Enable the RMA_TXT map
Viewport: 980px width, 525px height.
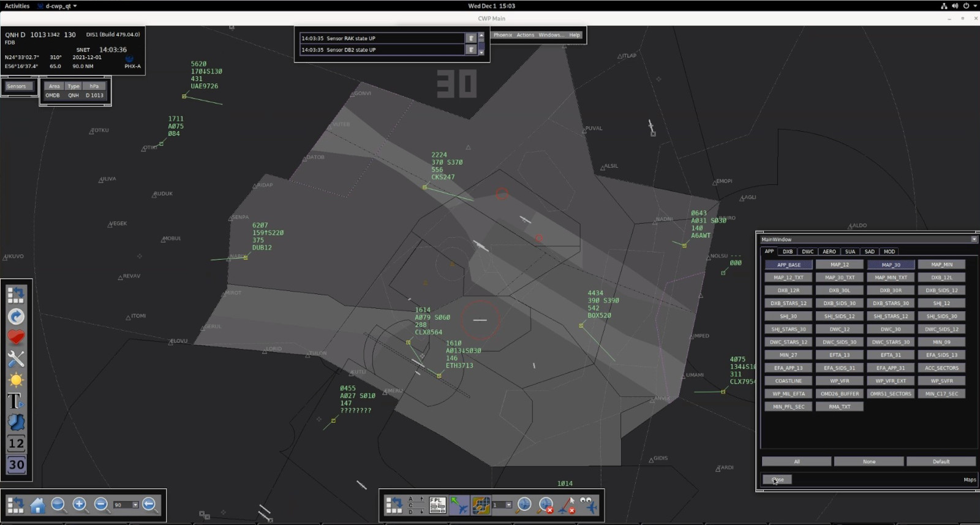pos(840,407)
